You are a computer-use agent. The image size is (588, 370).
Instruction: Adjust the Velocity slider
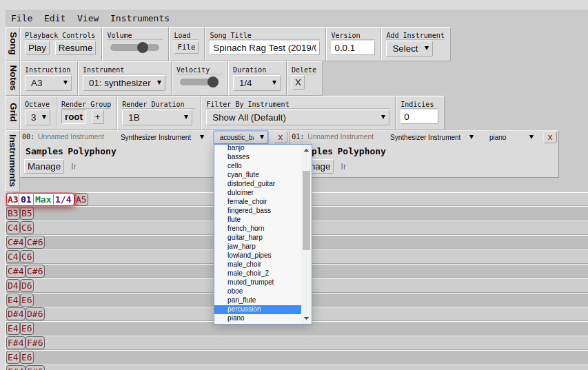[x=199, y=82]
